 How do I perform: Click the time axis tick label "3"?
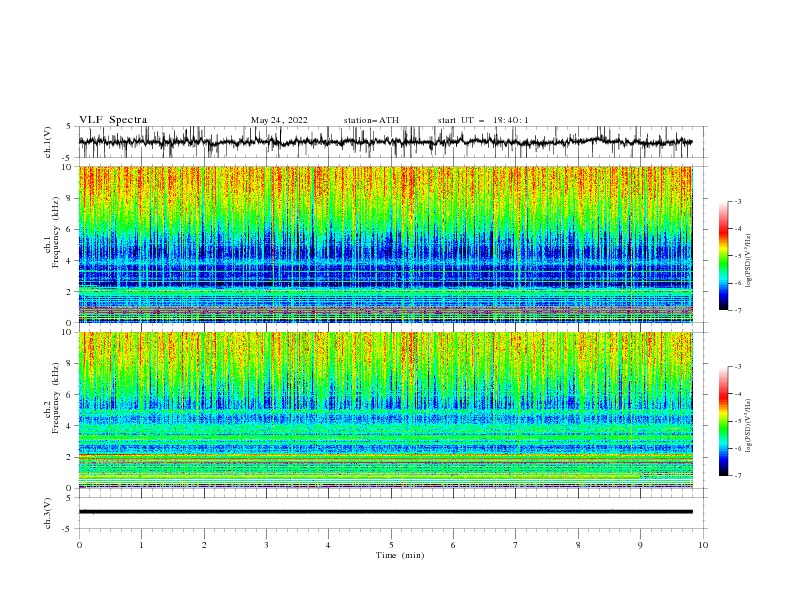[x=266, y=545]
